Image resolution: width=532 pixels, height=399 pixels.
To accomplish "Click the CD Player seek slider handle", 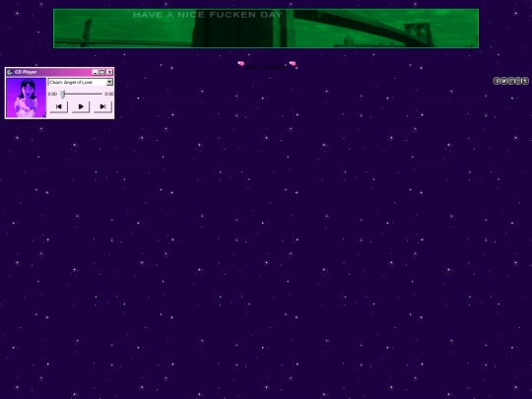I will [x=62, y=94].
